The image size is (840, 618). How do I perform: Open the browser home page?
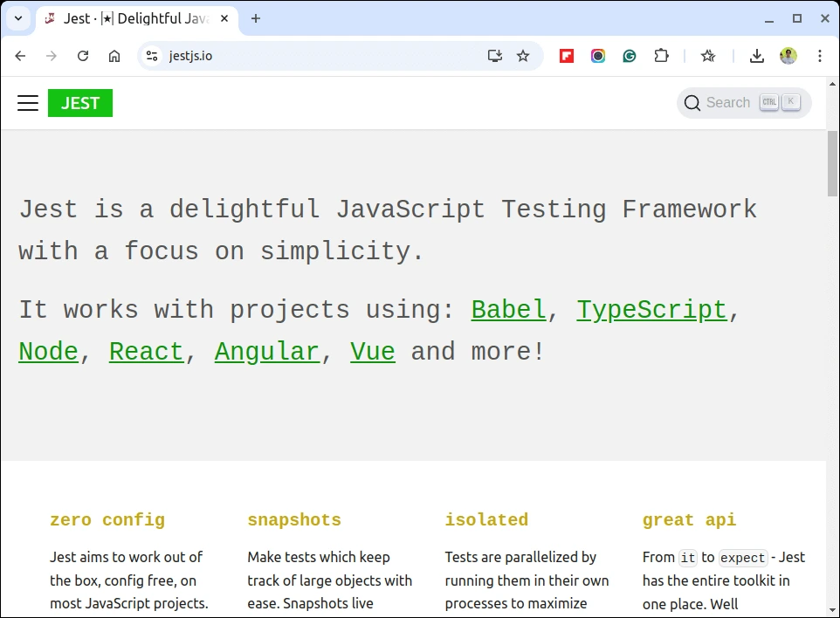click(114, 56)
